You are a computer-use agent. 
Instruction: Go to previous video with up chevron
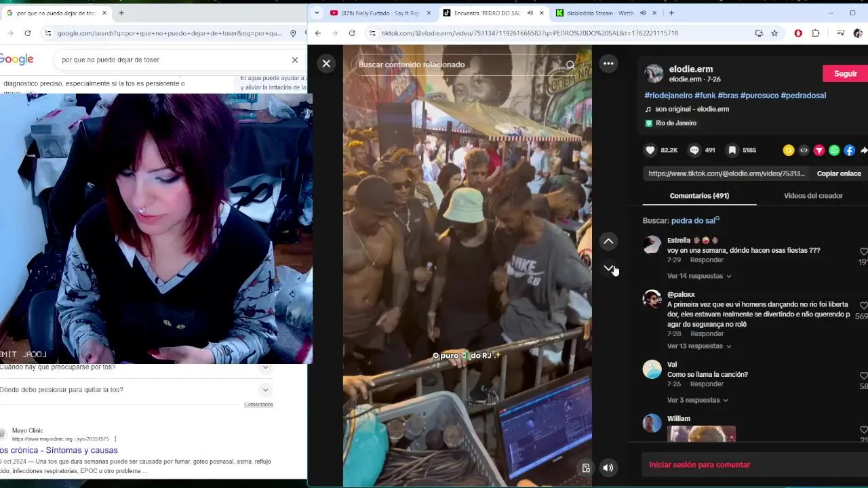(608, 241)
